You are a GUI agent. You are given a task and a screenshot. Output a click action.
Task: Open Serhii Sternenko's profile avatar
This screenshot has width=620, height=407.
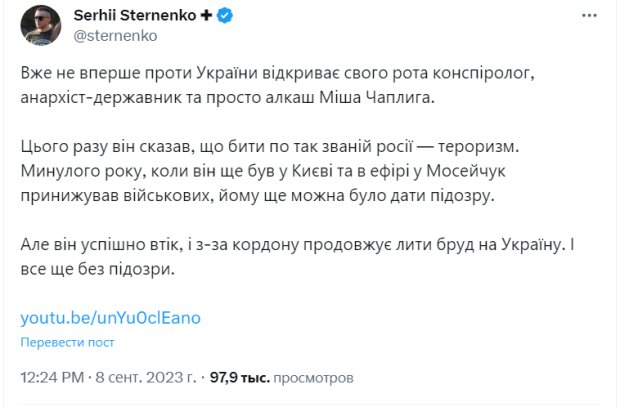(x=39, y=27)
